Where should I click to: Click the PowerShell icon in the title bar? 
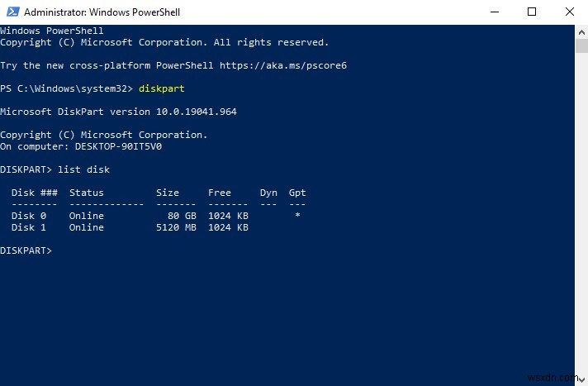coord(11,12)
